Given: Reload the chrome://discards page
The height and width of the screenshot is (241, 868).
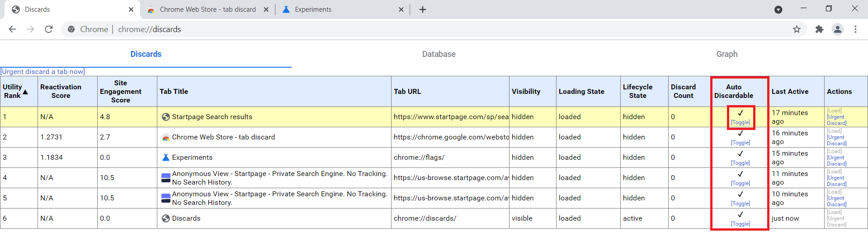Looking at the screenshot, I should coord(49,29).
